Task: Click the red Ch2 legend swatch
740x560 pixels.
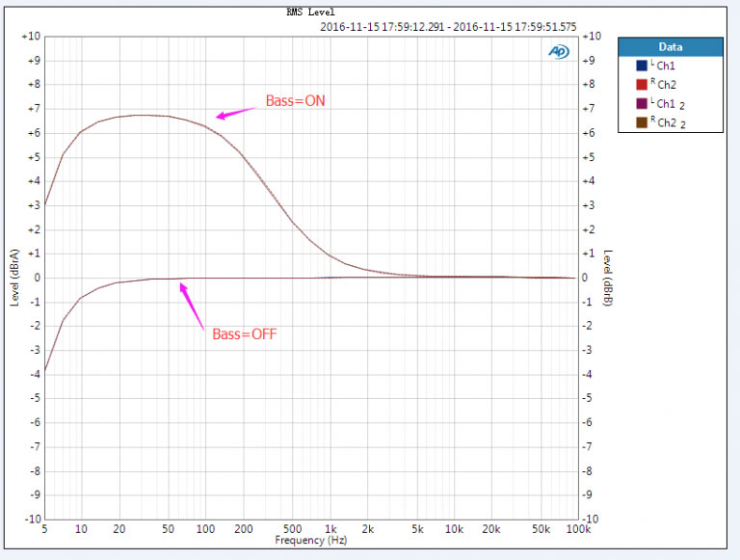Action: point(641,85)
